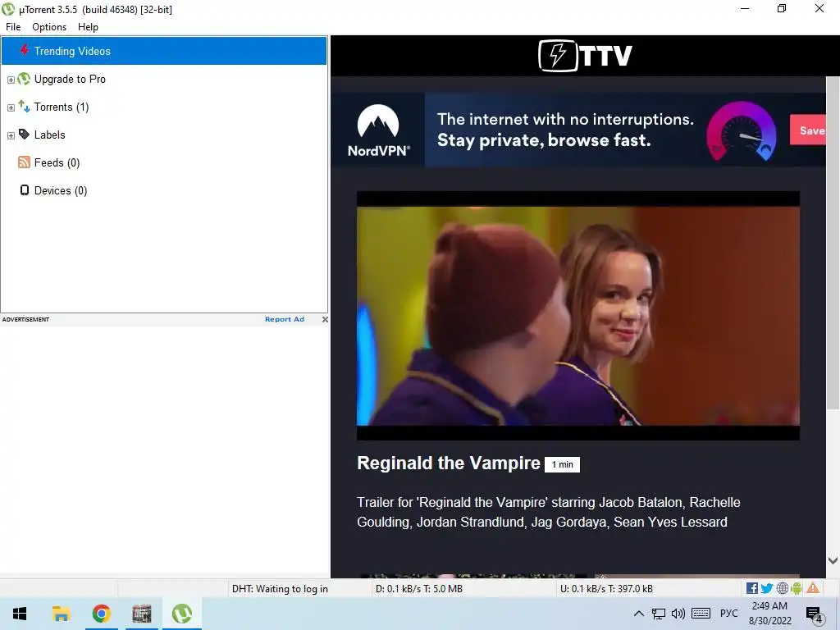Screen dimensions: 840x630
Task: Click the Report Ad link
Action: (x=285, y=319)
